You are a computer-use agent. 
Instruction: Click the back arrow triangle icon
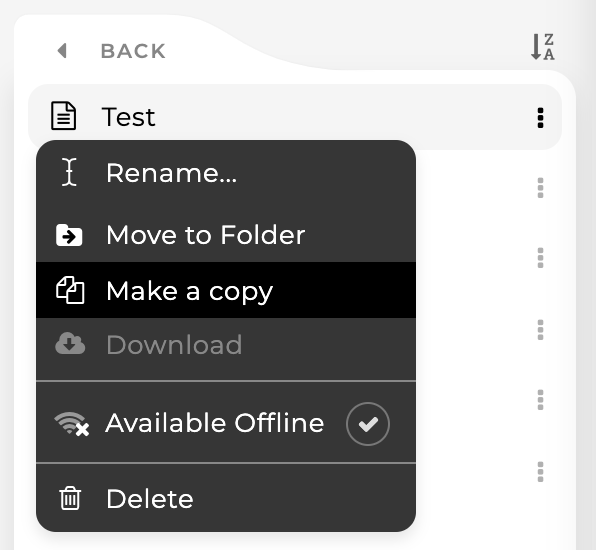pos(62,51)
